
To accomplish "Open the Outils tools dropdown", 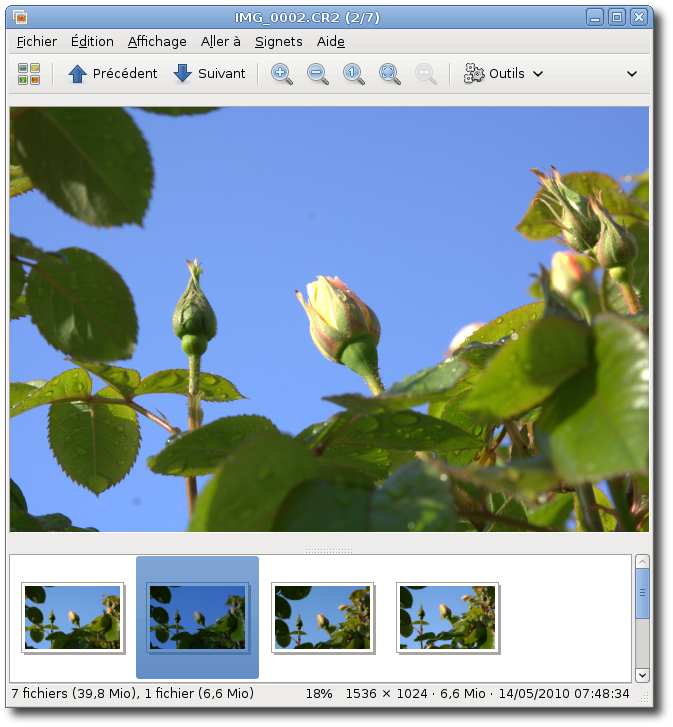I will (x=504, y=74).
